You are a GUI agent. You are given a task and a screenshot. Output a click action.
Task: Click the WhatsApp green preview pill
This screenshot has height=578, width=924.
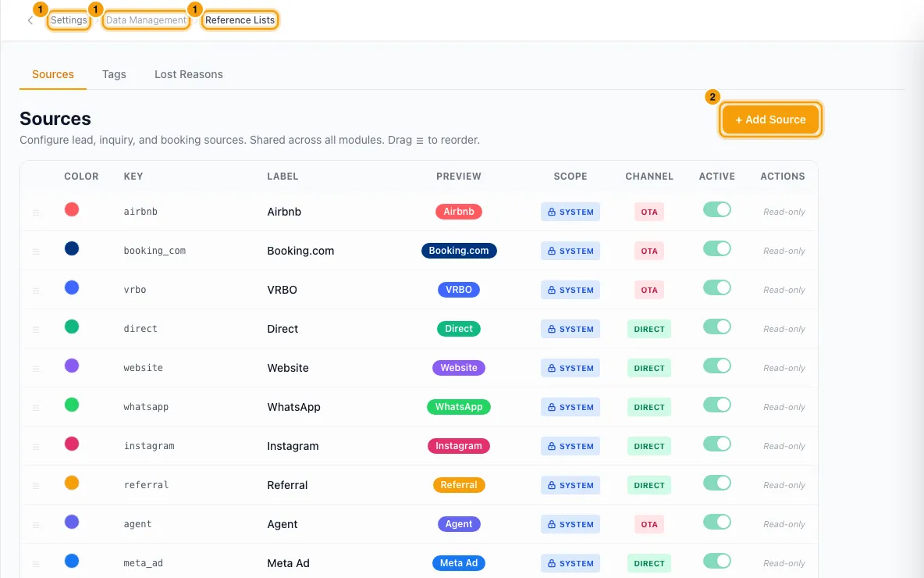tap(458, 407)
